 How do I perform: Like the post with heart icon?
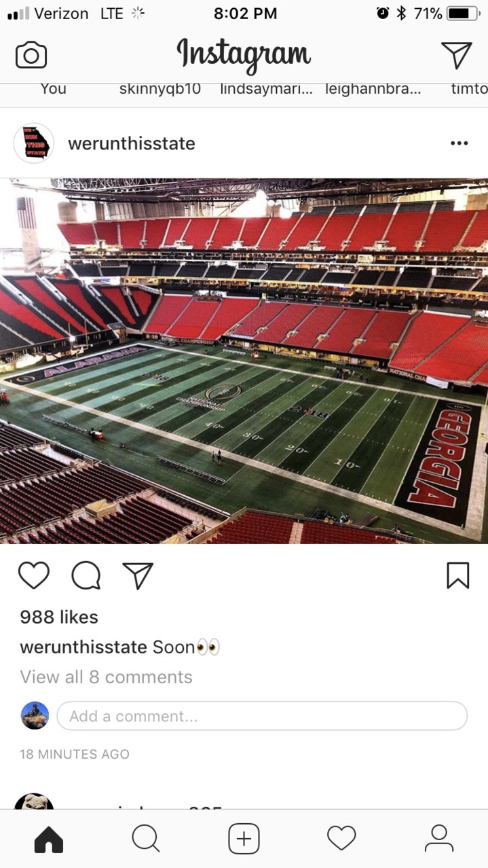34,576
